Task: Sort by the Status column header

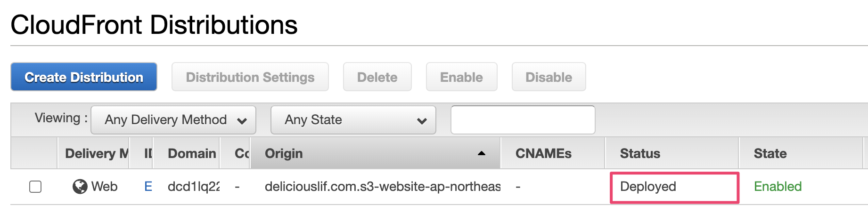Action: click(639, 153)
